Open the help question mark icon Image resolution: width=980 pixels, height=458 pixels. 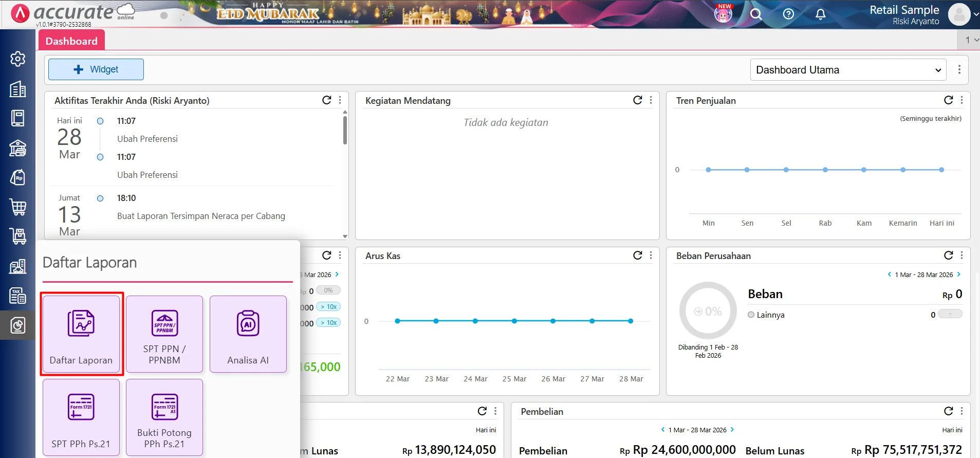(x=788, y=14)
